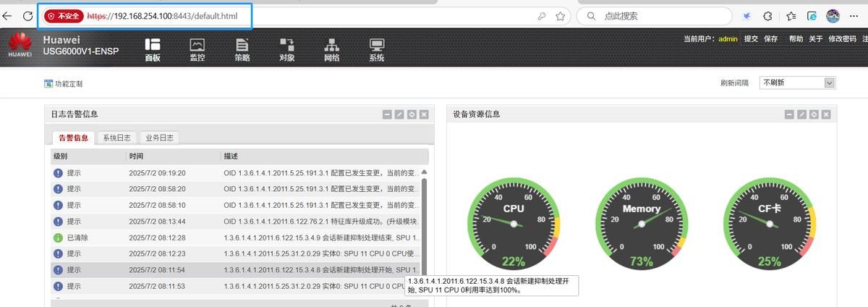Viewport: 868px width, 307px height.
Task: Select the highlighted row at 08:11:54
Action: [x=236, y=270]
